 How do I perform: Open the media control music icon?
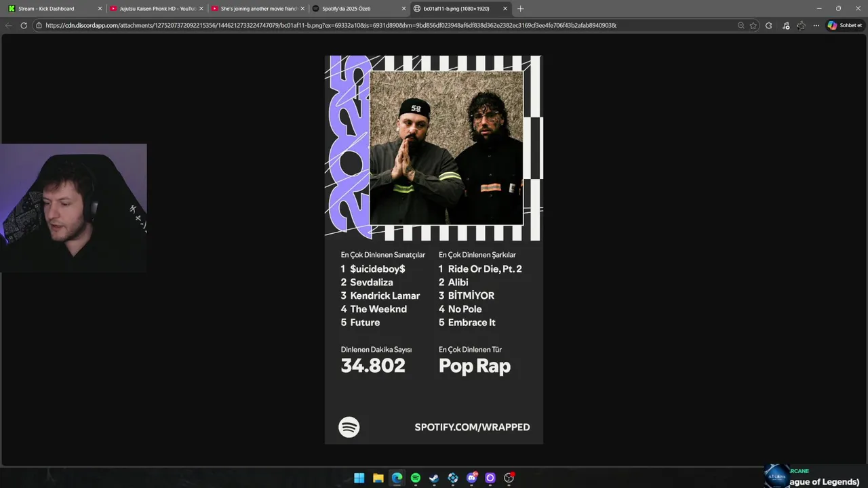[785, 25]
